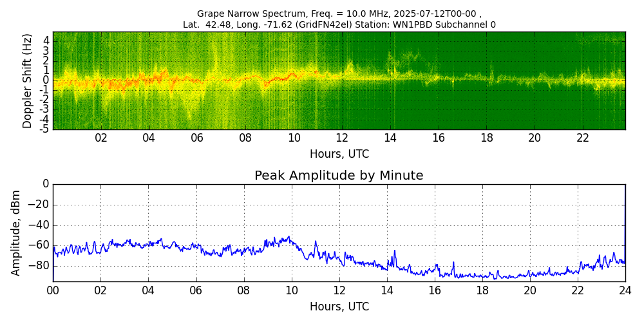Click the 0 tick atop the amplitude axis
The width and height of the screenshot is (644, 322).
[x=46, y=184]
